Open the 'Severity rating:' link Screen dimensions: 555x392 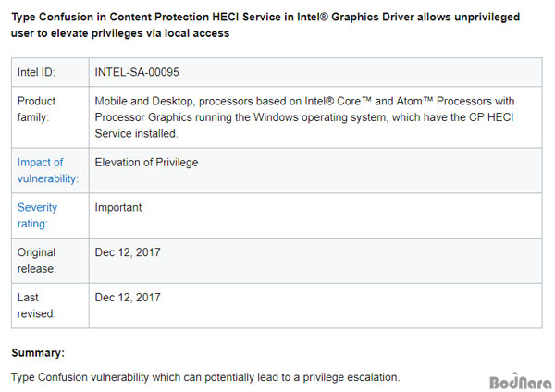coord(37,215)
